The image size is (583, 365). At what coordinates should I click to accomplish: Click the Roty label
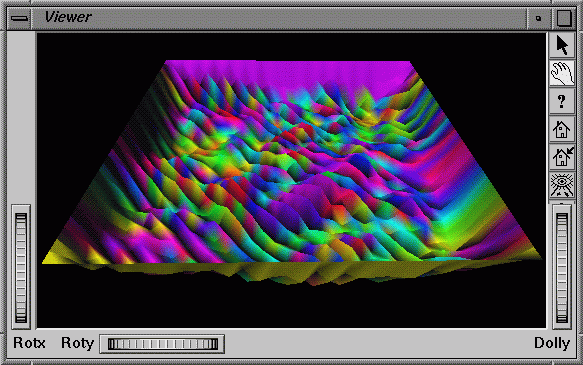pos(77,343)
